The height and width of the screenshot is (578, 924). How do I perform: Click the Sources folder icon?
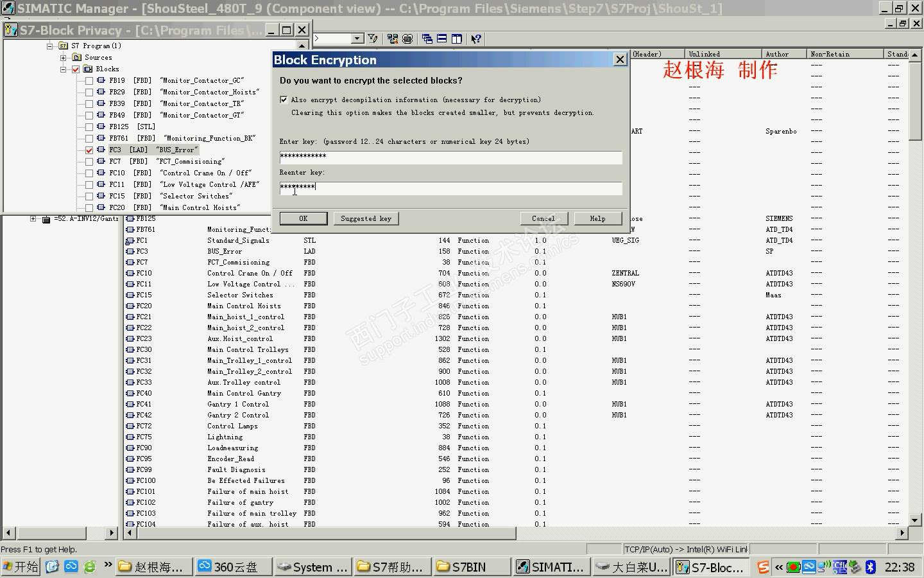77,57
